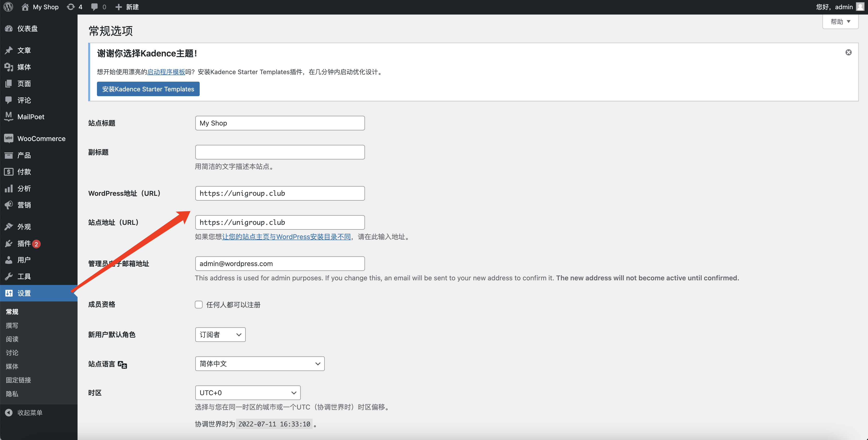Dismiss the Kadence theme notice
The height and width of the screenshot is (440, 868).
point(848,52)
